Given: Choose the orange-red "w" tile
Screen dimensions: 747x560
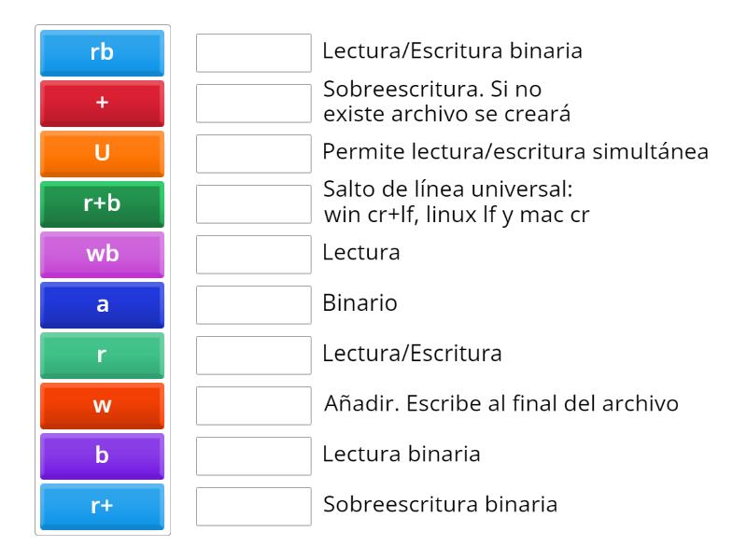Looking at the screenshot, I should pyautogui.click(x=102, y=406).
